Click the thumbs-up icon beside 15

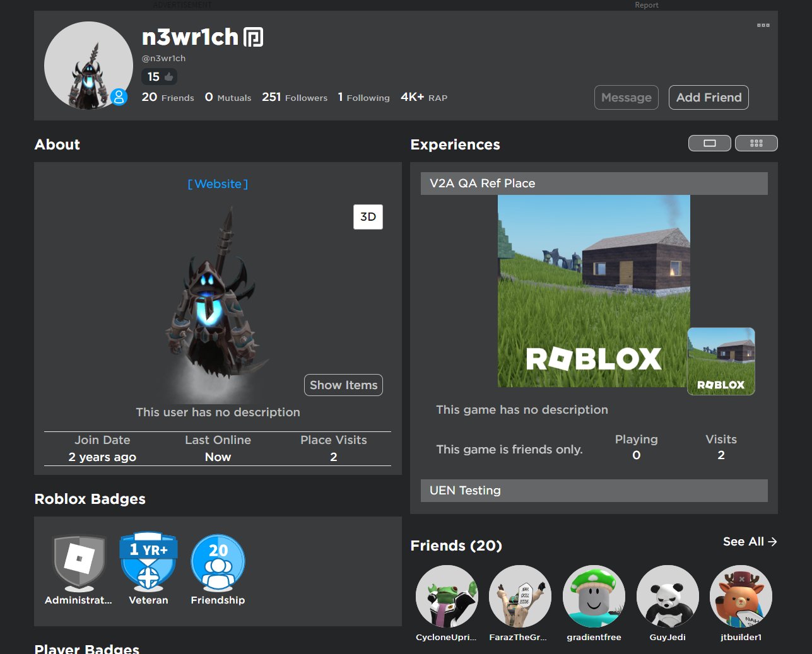pyautogui.click(x=168, y=77)
